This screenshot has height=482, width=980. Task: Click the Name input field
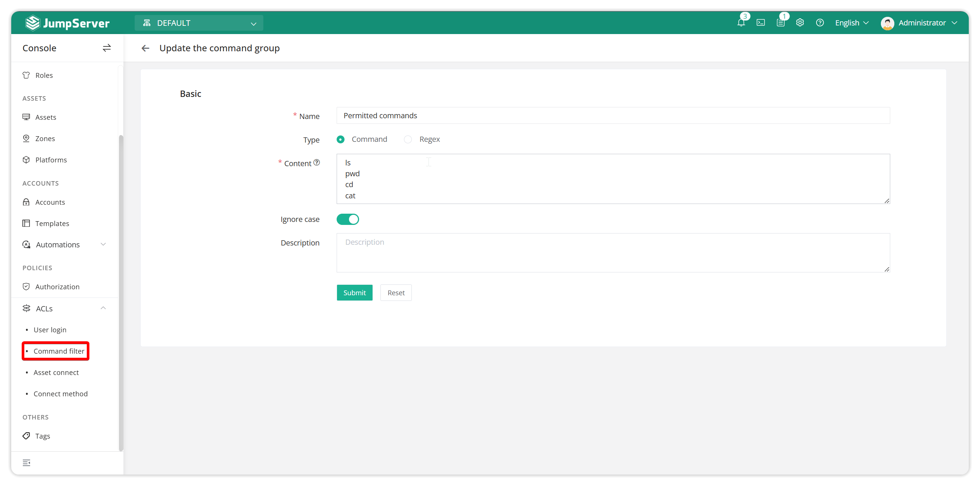613,115
